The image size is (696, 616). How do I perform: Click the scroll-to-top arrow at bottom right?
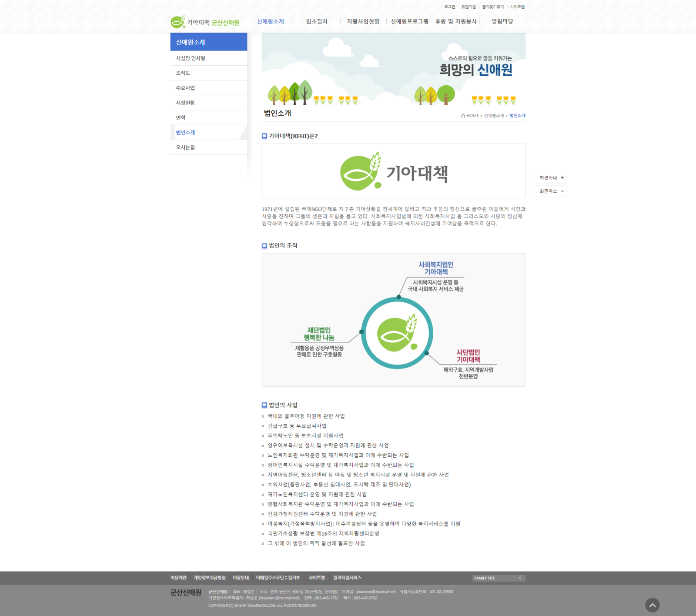pos(652,605)
